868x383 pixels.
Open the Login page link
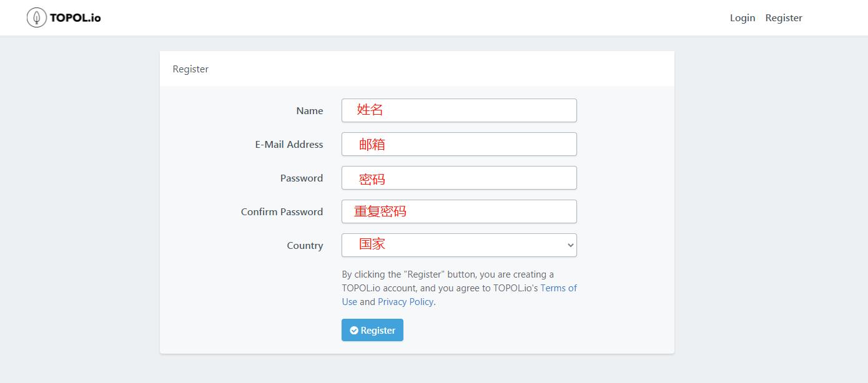742,17
